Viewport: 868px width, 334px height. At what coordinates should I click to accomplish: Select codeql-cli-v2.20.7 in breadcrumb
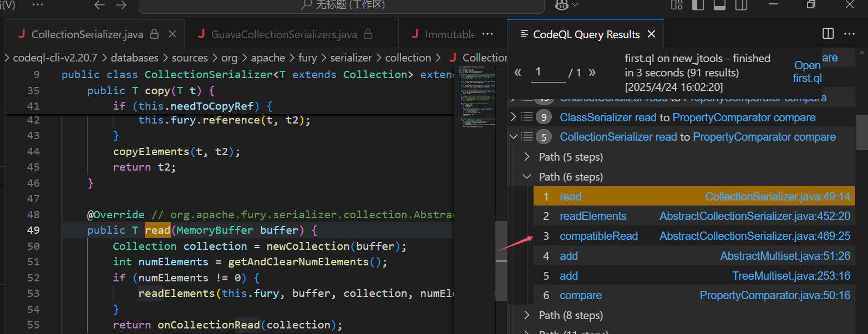(x=55, y=58)
